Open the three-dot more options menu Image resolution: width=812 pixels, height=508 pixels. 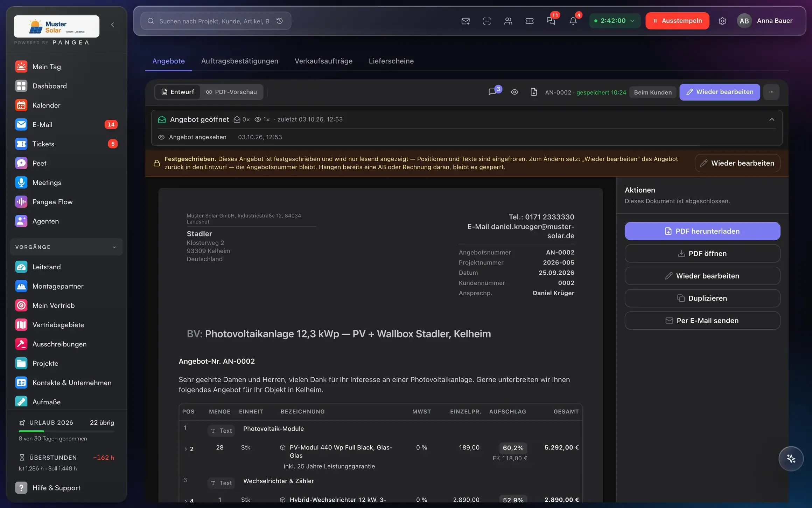pos(771,92)
